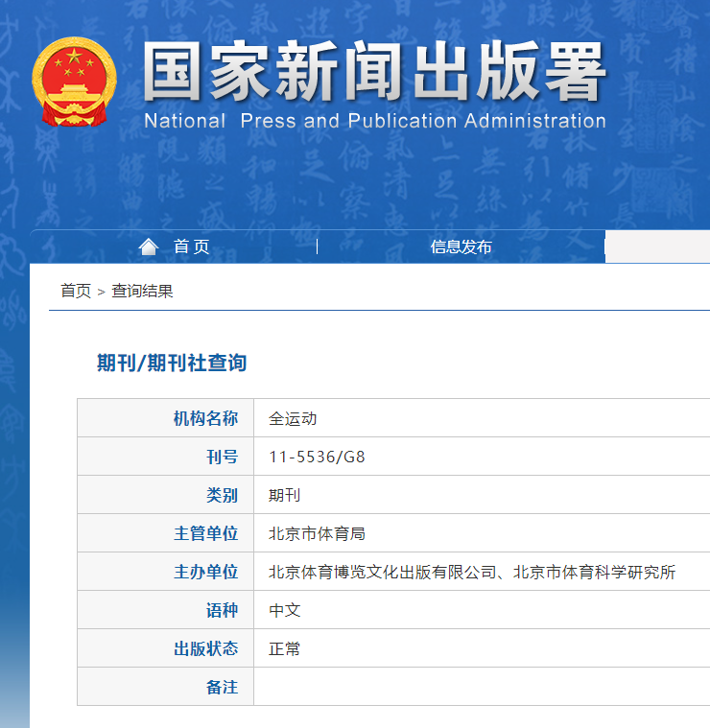Select the 刊号 label cell
Screen dimensions: 710x728
point(166,457)
